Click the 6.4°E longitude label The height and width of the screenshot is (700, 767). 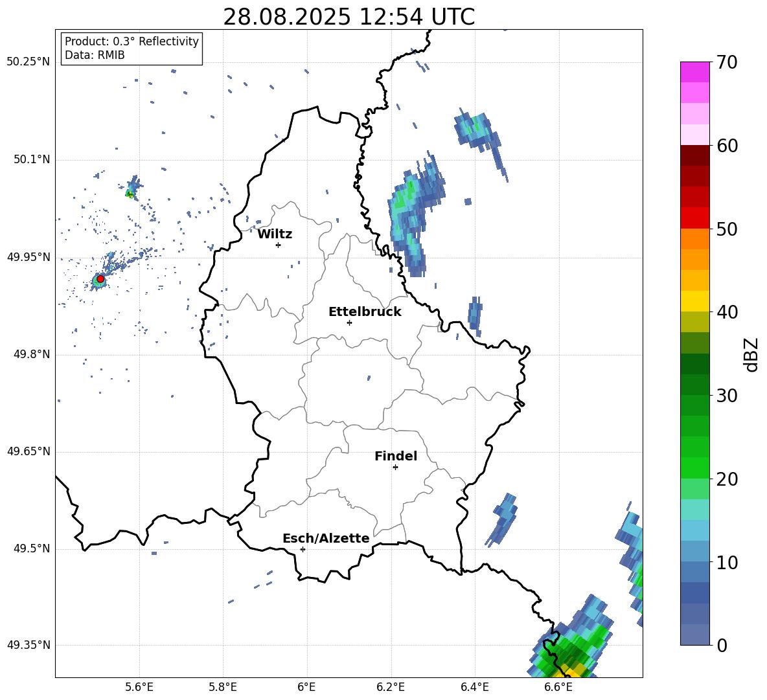pyautogui.click(x=475, y=687)
